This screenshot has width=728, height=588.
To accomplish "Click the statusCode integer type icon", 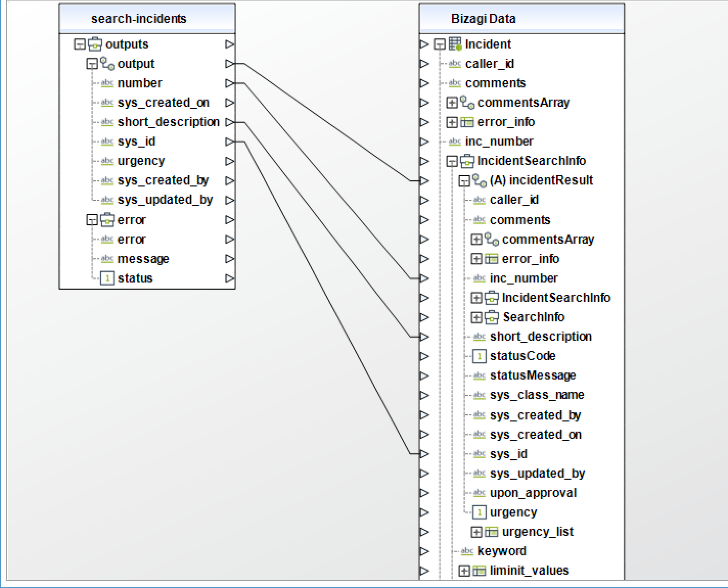I will (x=480, y=356).
